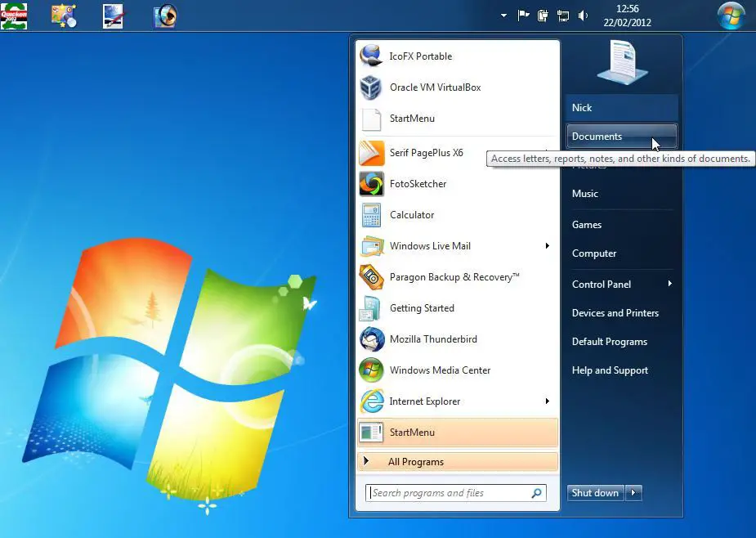The width and height of the screenshot is (756, 538).
Task: Open Control Panel
Action: [x=621, y=285]
